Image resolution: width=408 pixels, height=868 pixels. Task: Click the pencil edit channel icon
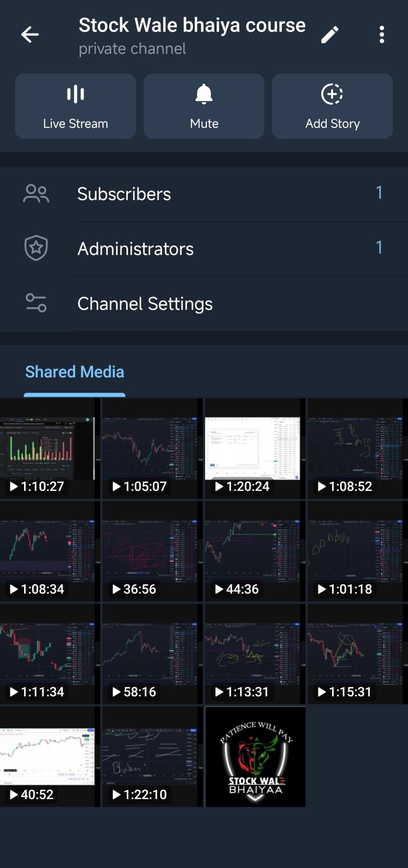(x=329, y=35)
